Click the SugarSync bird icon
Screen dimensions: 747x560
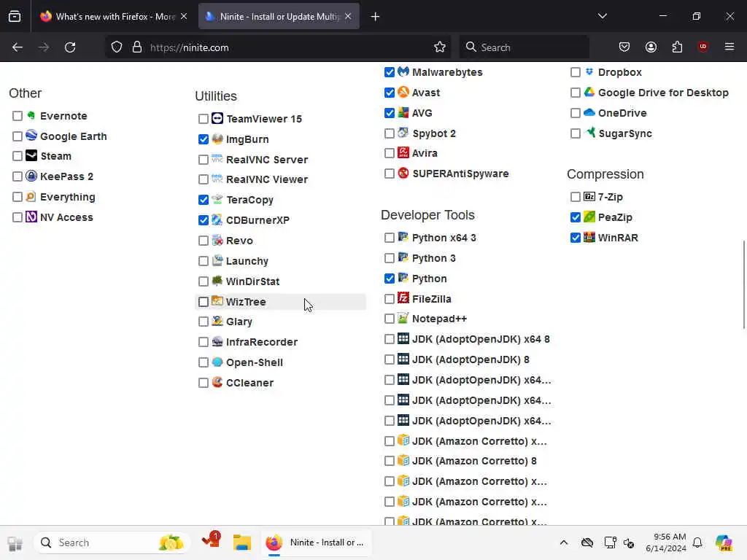point(590,133)
